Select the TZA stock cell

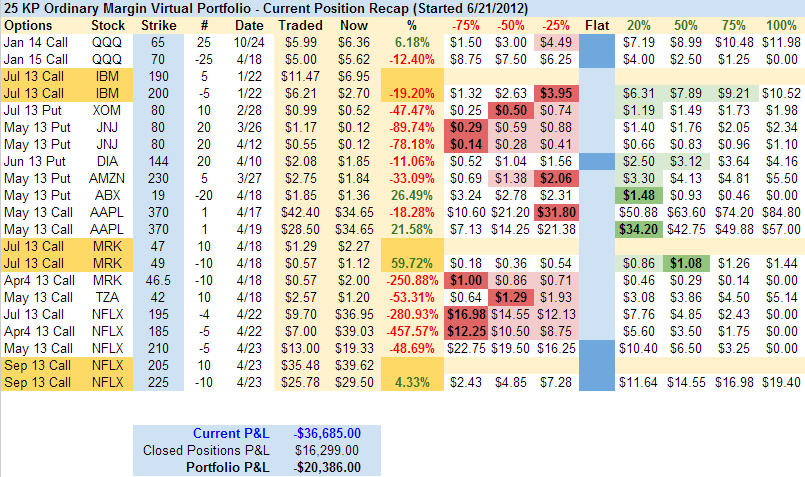point(103,297)
